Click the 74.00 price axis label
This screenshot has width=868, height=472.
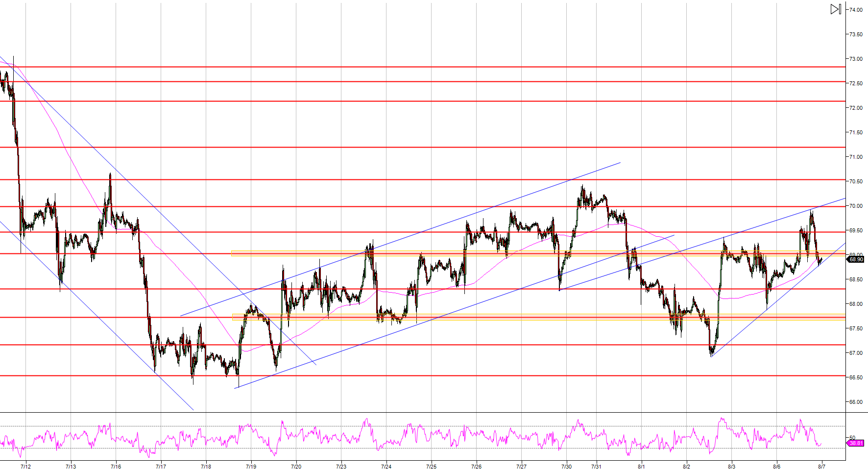tap(856, 10)
